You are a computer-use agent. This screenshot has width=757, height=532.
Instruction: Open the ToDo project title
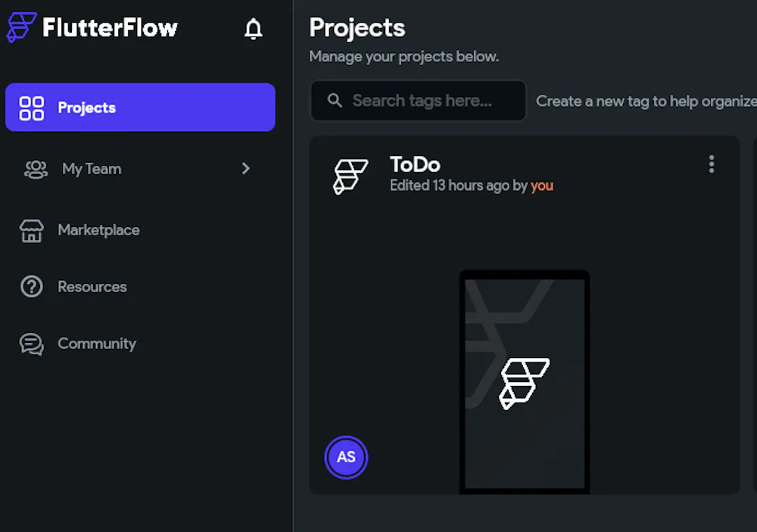click(415, 164)
